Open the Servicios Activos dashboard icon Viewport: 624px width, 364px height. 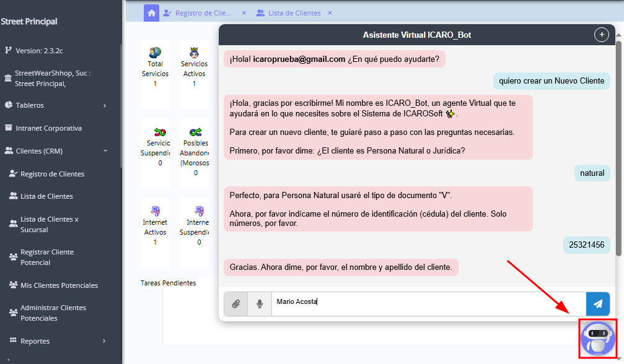point(194,53)
